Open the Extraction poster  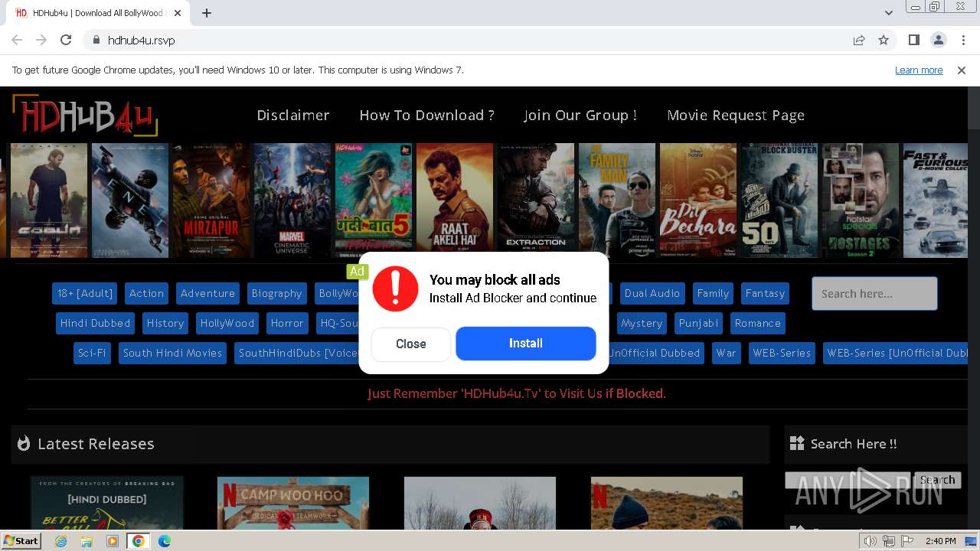tap(536, 201)
